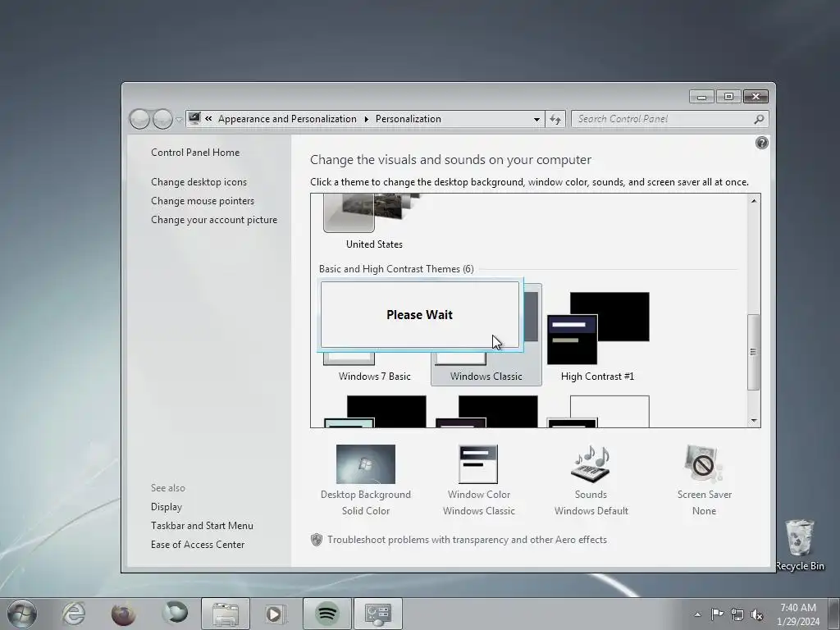Screen dimensions: 840x630
Task: Close the Personalization window
Action: point(756,97)
